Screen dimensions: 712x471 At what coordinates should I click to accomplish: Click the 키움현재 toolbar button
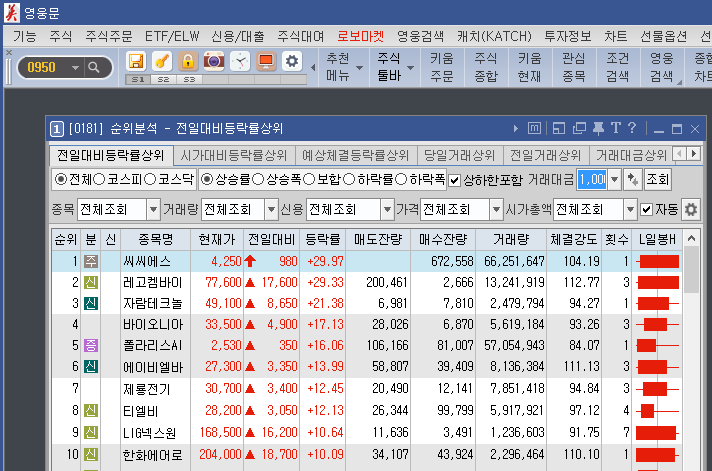pyautogui.click(x=529, y=68)
